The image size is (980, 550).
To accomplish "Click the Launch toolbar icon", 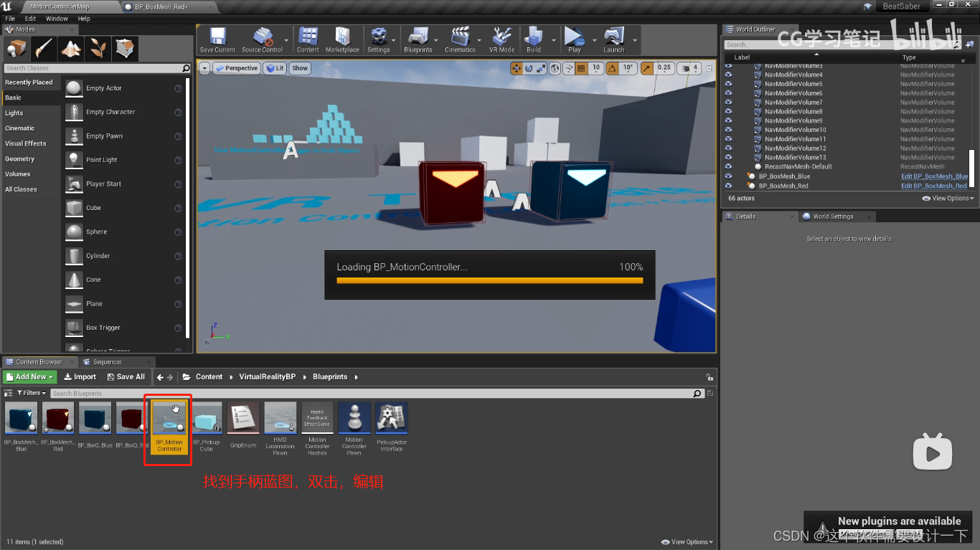I will click(614, 39).
